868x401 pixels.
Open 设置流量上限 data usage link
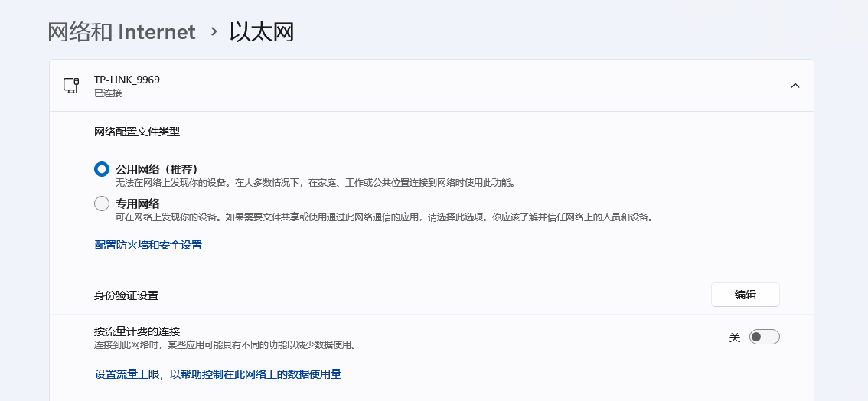point(217,374)
